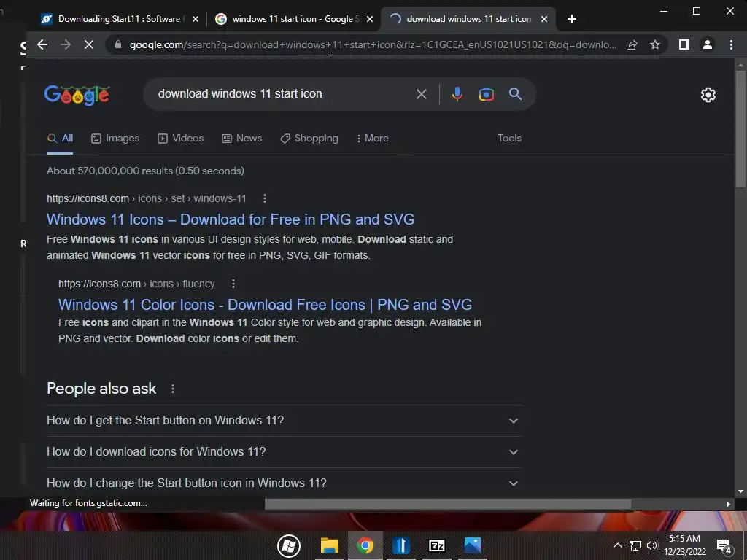Open options for icons8 fluency result
The height and width of the screenshot is (560, 747).
(233, 284)
